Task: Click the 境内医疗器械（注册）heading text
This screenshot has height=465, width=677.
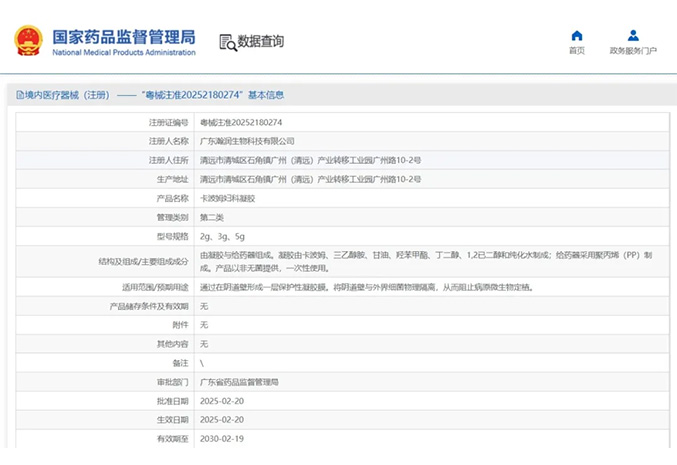Action: point(67,95)
